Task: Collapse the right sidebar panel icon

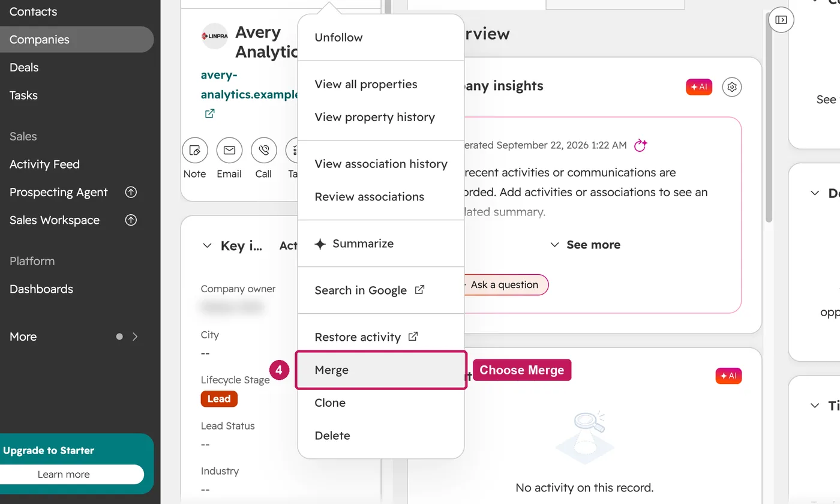Action: pyautogui.click(x=781, y=20)
